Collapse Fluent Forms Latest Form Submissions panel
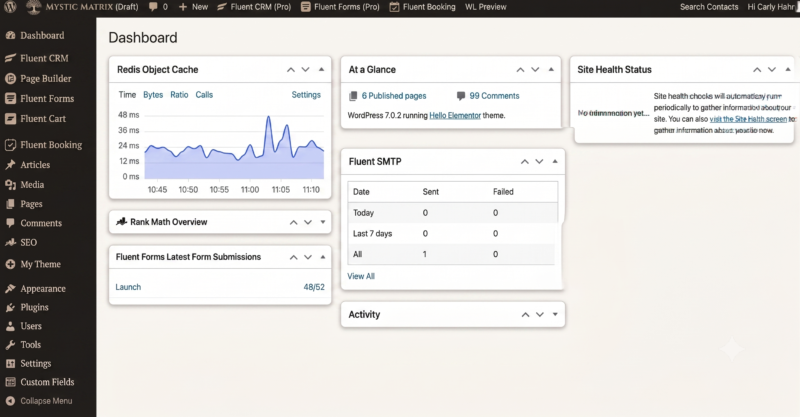This screenshot has width=800, height=417. click(322, 257)
